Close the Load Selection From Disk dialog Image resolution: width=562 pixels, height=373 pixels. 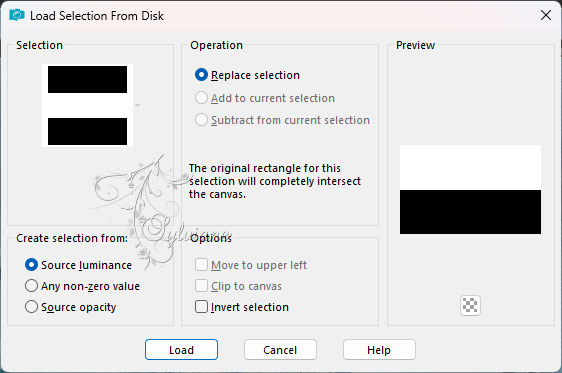click(x=546, y=15)
